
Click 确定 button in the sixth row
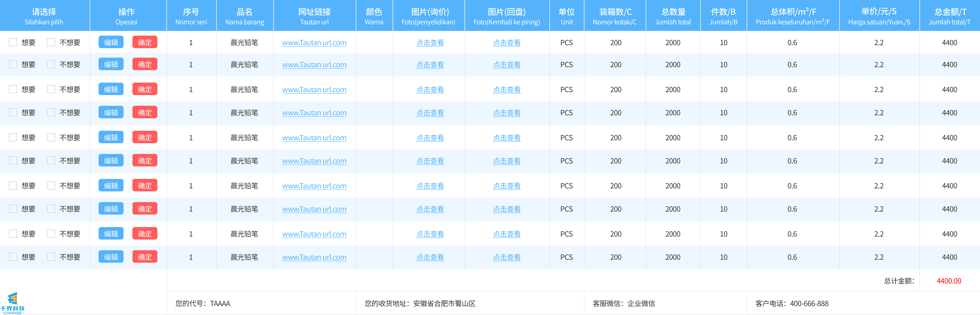pos(145,160)
